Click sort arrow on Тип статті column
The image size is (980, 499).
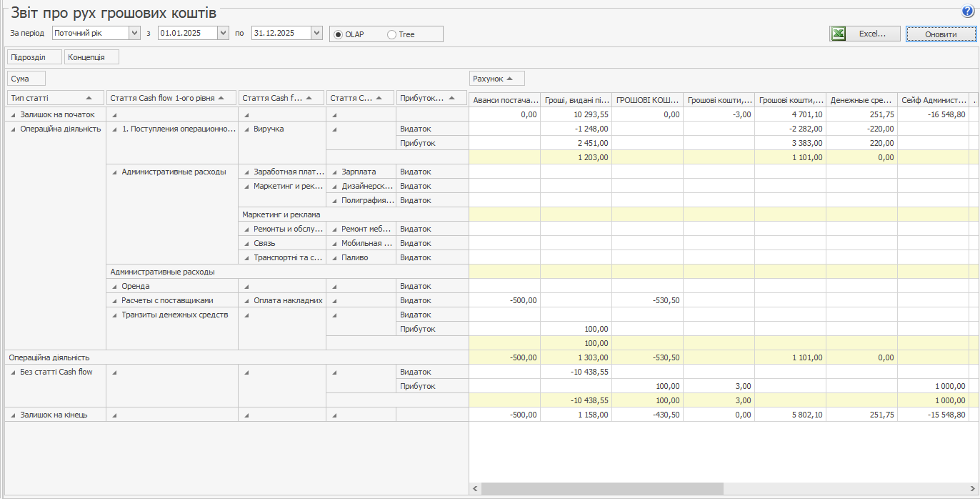pyautogui.click(x=89, y=98)
